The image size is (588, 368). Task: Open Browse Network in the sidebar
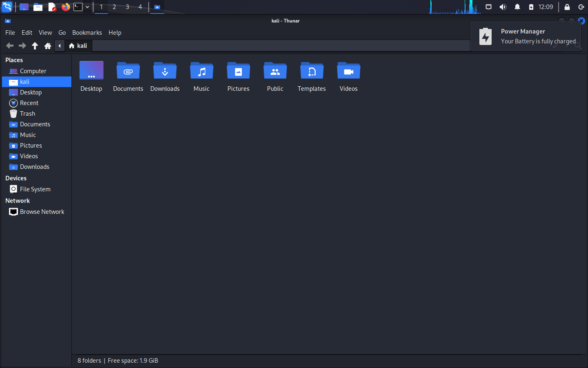point(42,211)
